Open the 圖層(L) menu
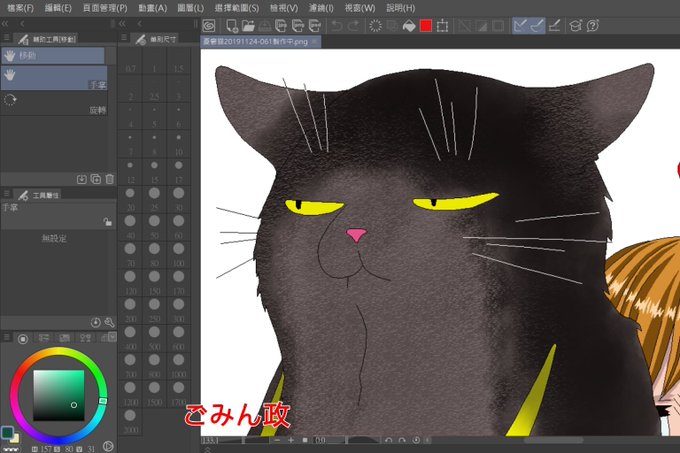Image resolution: width=680 pixels, height=453 pixels. (190, 8)
